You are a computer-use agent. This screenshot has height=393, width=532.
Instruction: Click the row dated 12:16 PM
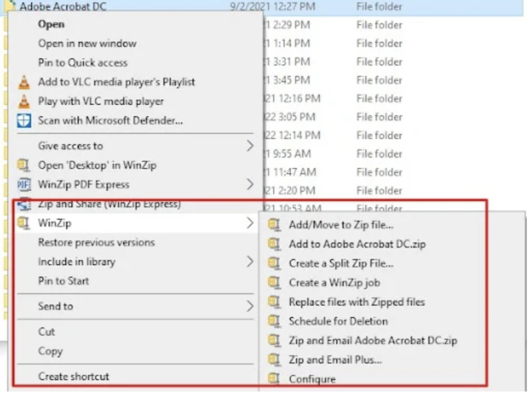point(394,99)
